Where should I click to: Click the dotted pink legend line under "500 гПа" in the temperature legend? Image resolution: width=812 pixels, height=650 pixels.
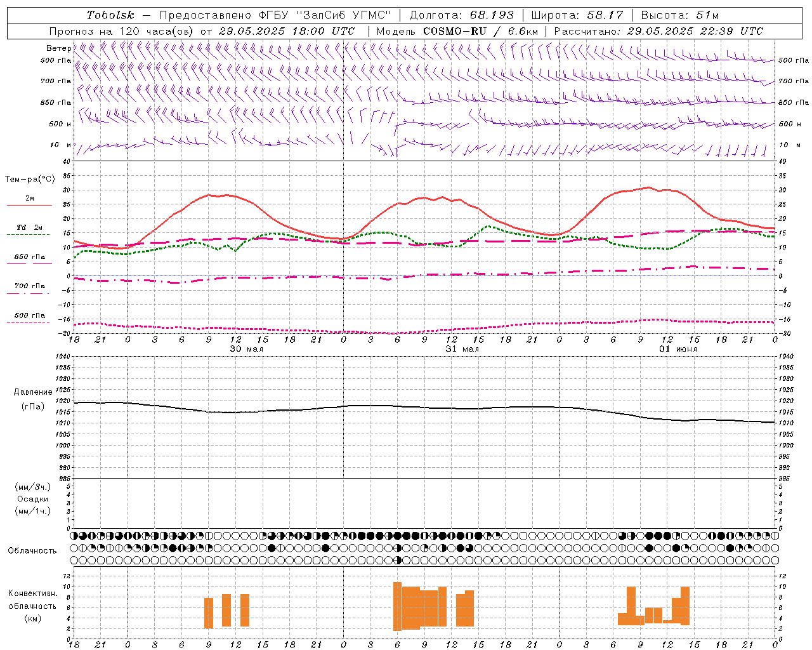click(x=28, y=322)
